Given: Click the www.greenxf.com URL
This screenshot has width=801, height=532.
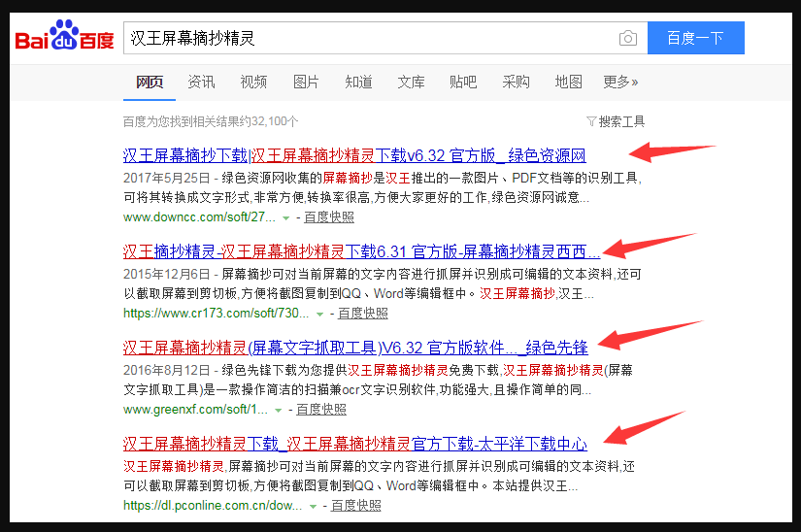Looking at the screenshot, I should tap(195, 410).
